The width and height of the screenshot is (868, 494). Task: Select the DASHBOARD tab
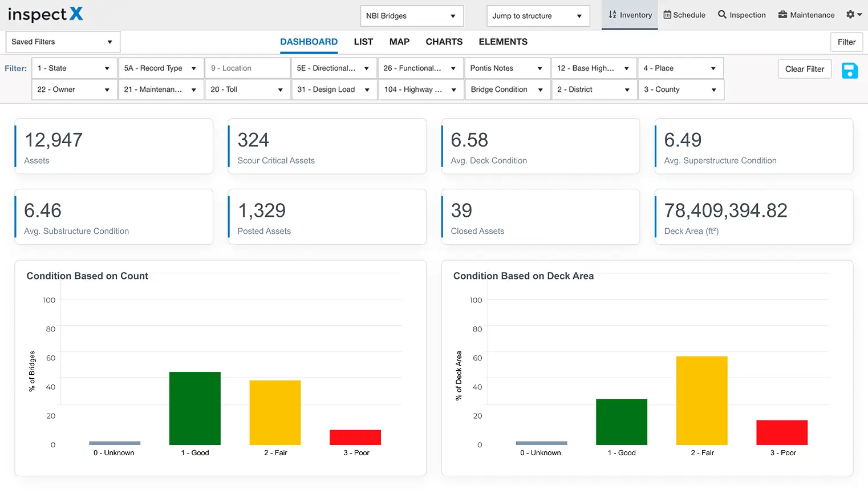(x=309, y=42)
